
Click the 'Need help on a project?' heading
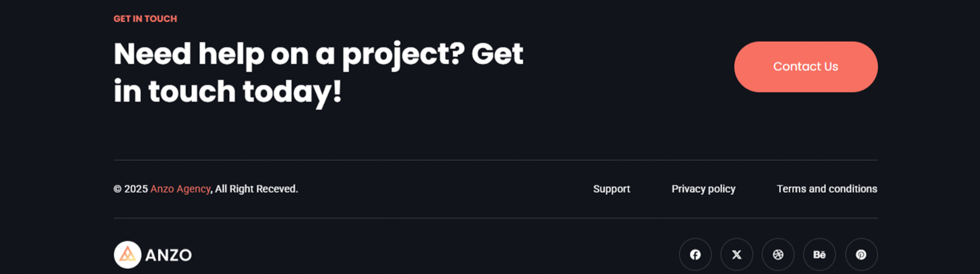(289, 54)
